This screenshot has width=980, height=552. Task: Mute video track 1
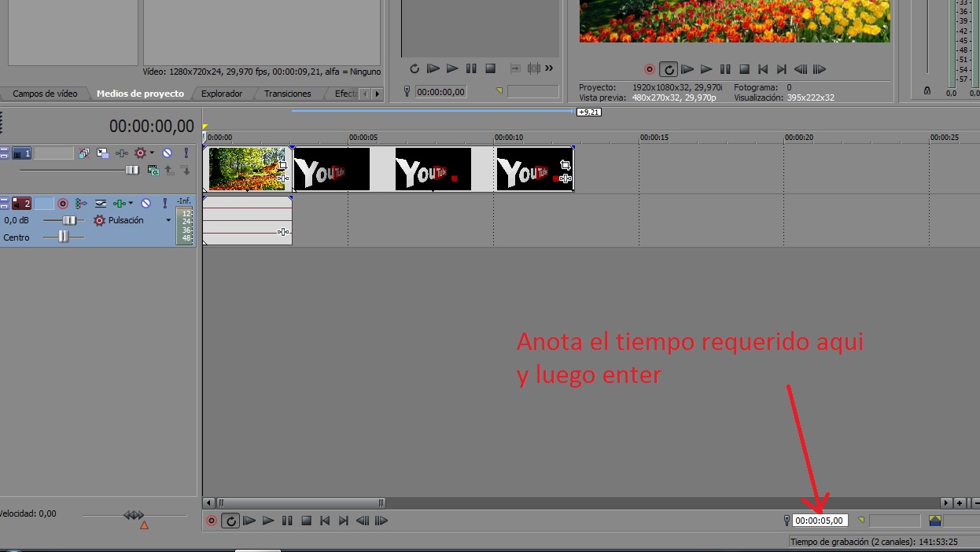click(167, 153)
